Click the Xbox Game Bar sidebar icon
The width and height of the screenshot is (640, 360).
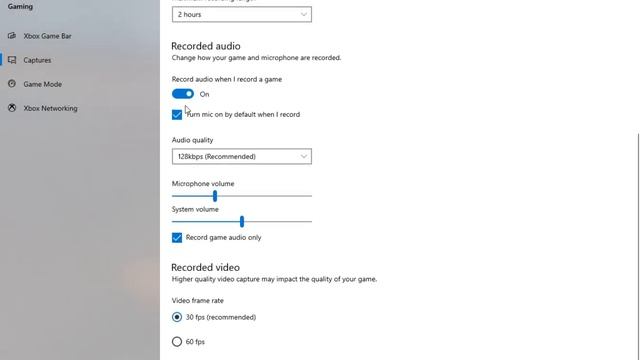click(x=12, y=36)
